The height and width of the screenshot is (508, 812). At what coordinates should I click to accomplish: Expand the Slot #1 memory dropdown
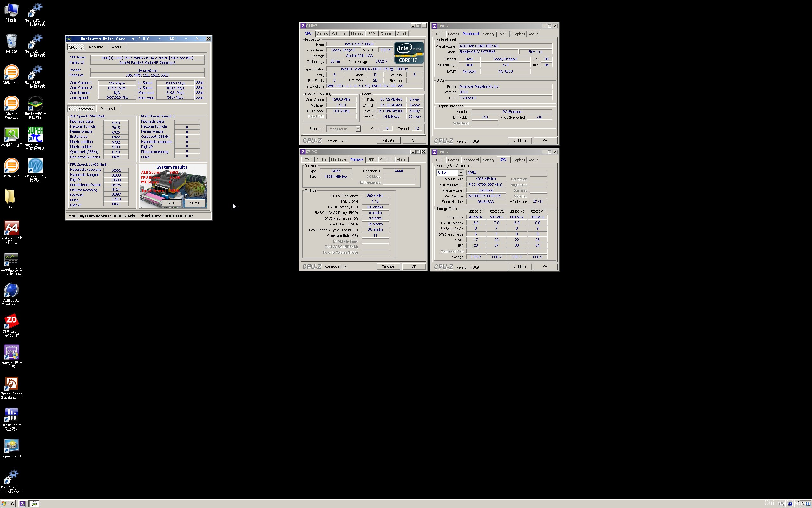tap(460, 173)
